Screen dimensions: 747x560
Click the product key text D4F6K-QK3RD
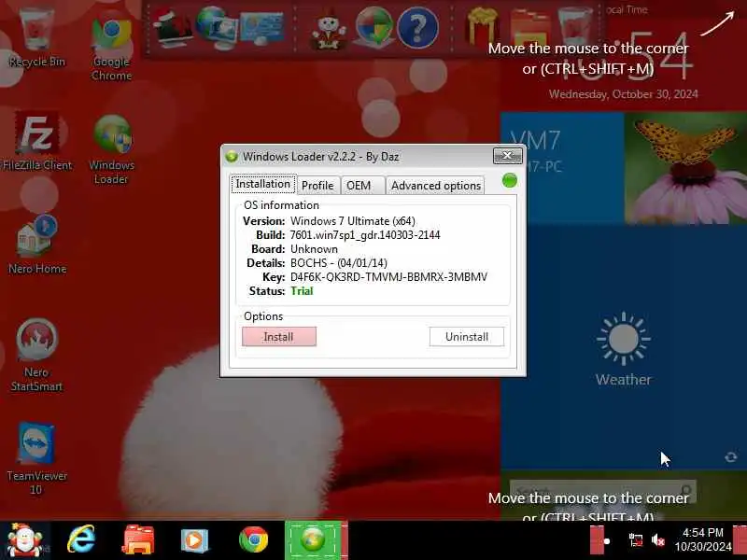(x=388, y=277)
